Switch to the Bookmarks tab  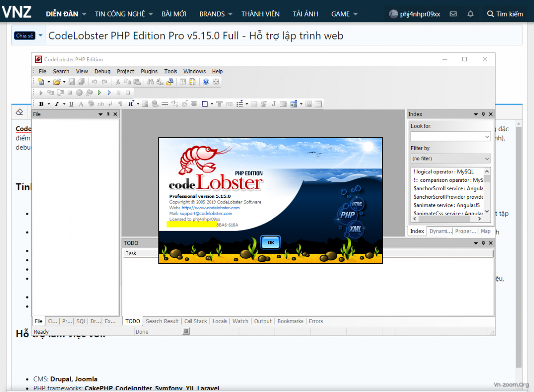tap(290, 321)
